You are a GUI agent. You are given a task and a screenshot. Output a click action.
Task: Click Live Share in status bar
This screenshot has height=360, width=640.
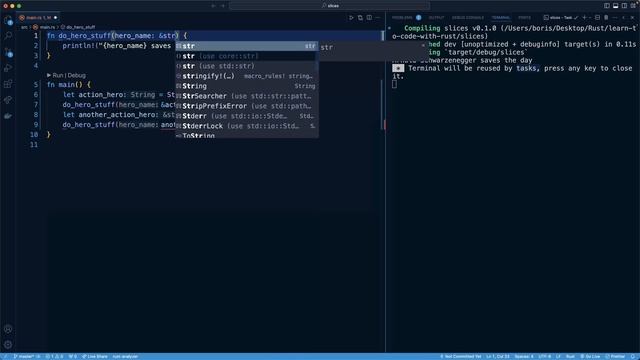tap(95, 356)
